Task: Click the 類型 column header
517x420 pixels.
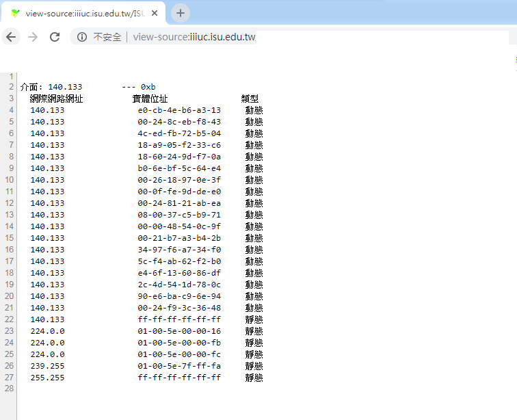Action: click(250, 99)
